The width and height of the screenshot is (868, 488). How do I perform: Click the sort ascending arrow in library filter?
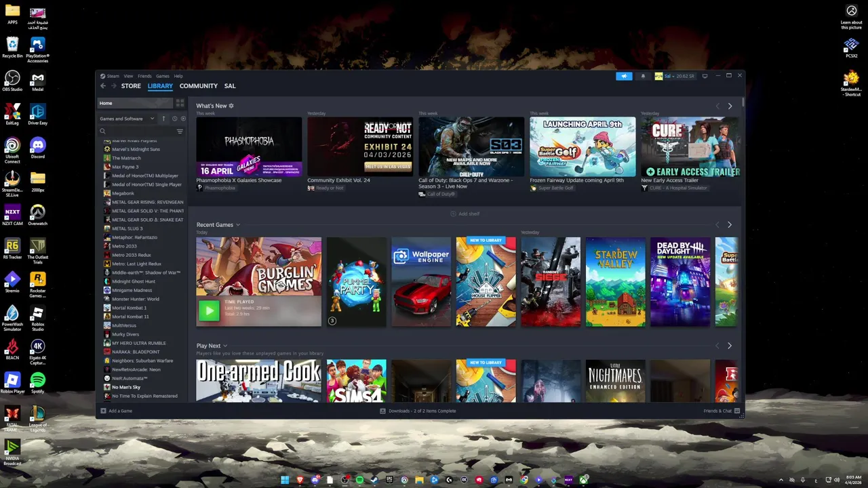[163, 119]
